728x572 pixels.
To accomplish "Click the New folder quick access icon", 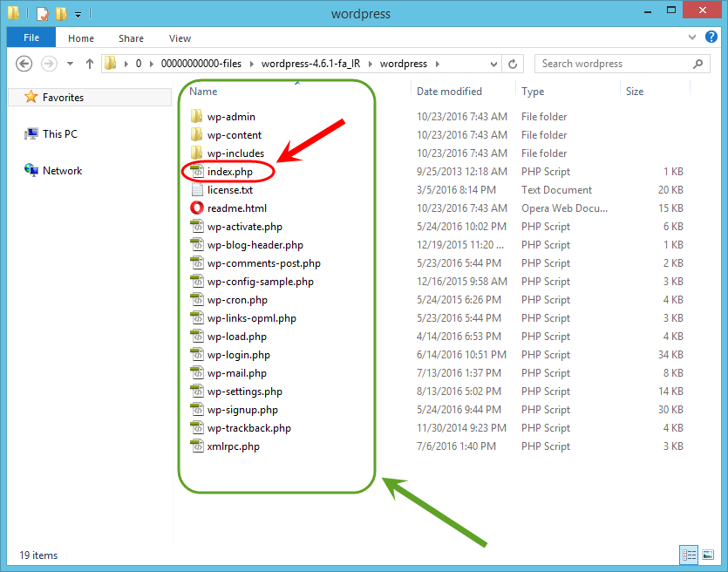I will coord(61,13).
